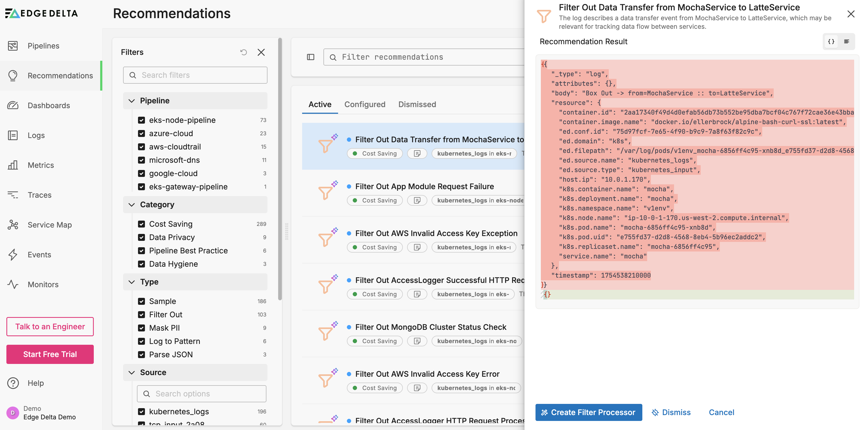This screenshot has height=430, width=868.
Task: Click log sample icon on MongoDB row
Action: coord(417,341)
